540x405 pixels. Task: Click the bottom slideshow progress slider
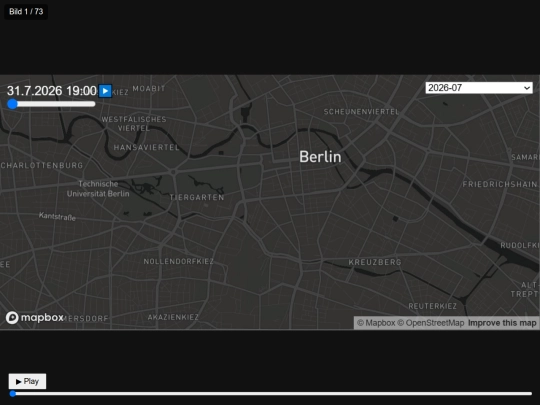point(271,394)
